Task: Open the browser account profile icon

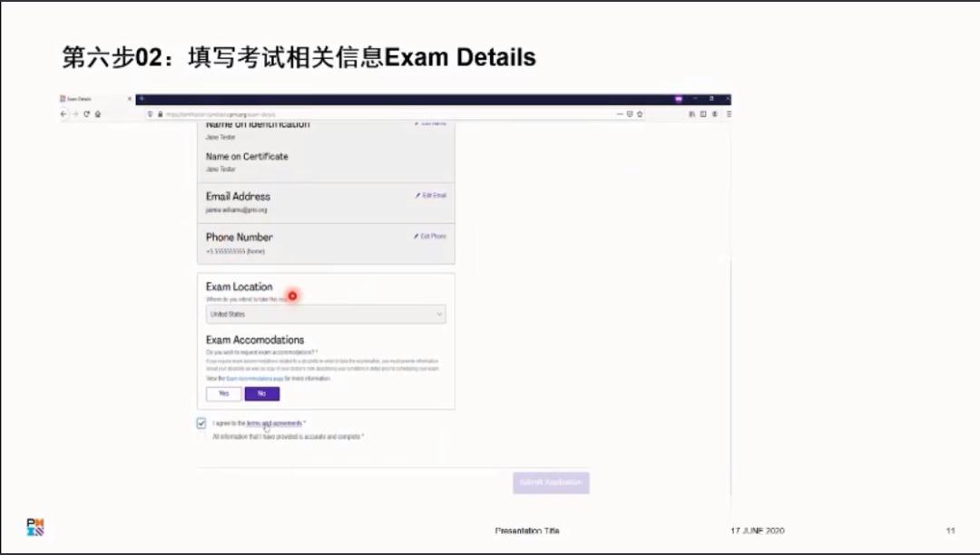Action: [x=714, y=114]
